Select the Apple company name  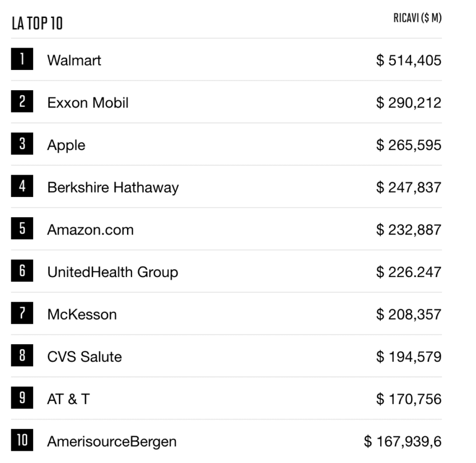pyautogui.click(x=66, y=146)
